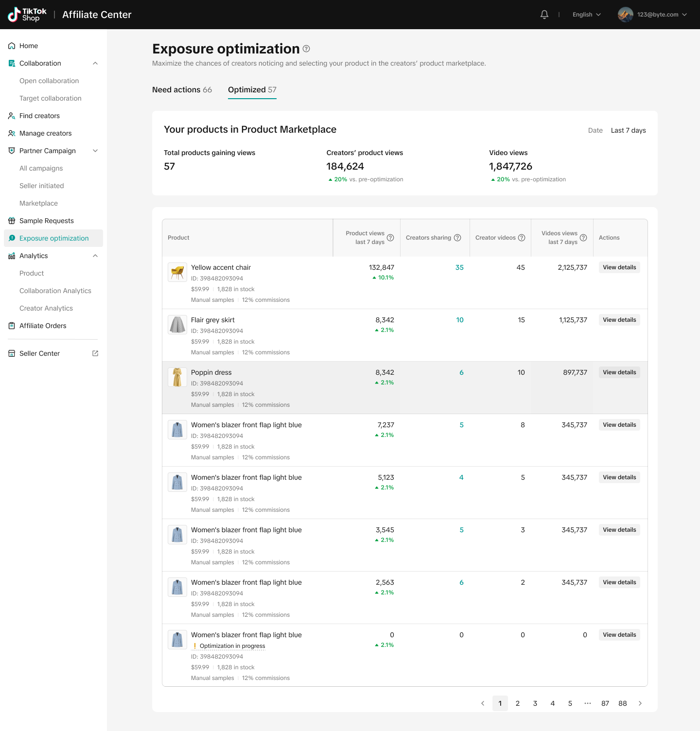Collapse the Collaboration sidebar section

point(95,63)
